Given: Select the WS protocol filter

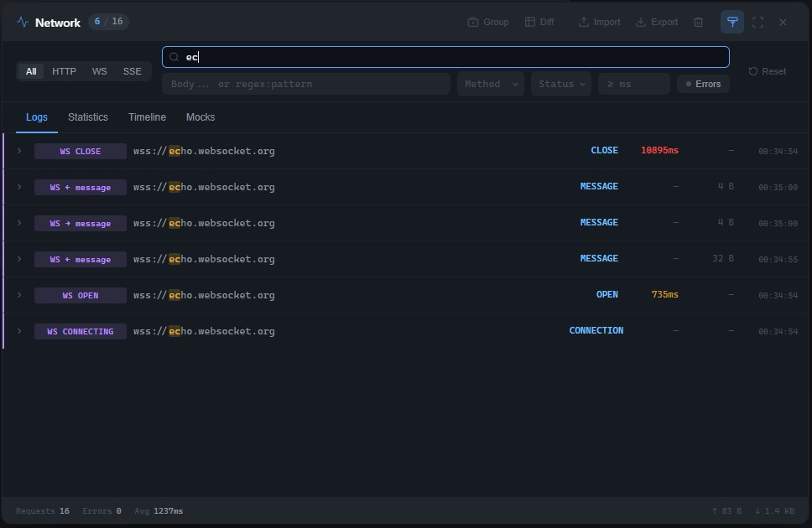Looking at the screenshot, I should [99, 71].
